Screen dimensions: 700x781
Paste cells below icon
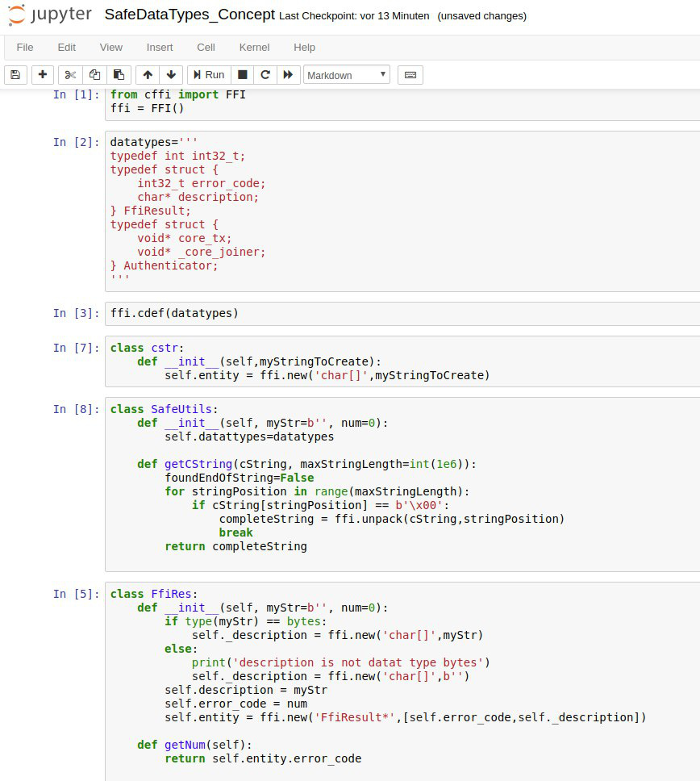pyautogui.click(x=119, y=75)
